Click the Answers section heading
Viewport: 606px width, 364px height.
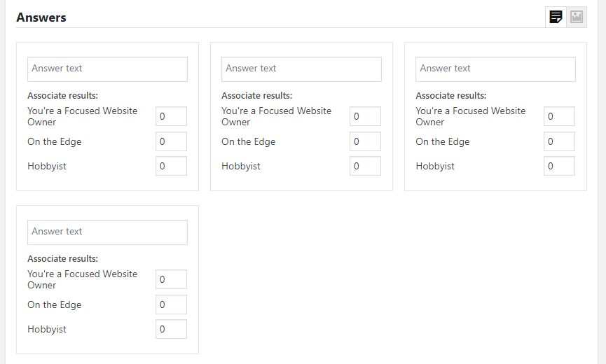point(41,17)
